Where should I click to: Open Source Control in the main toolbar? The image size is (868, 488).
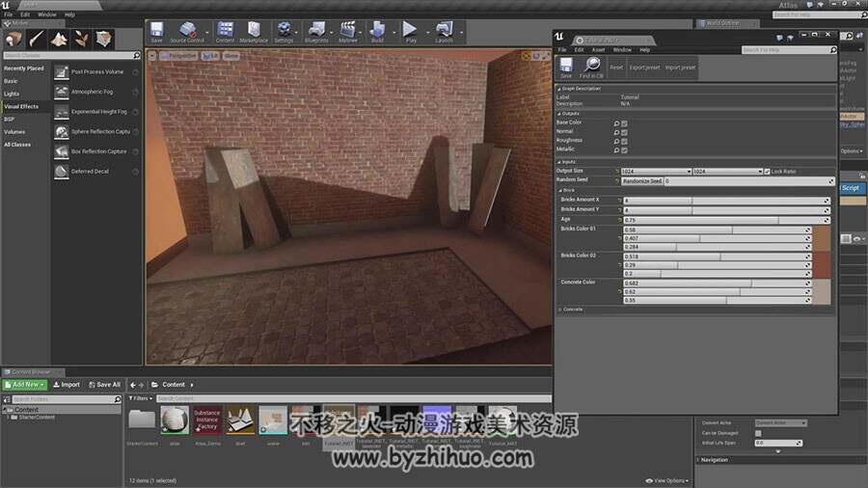(187, 32)
